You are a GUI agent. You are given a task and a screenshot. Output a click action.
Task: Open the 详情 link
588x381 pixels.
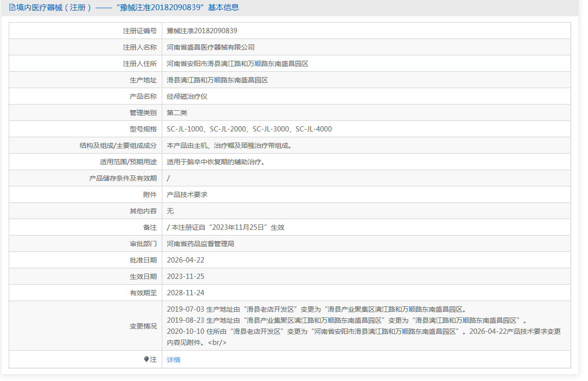click(x=174, y=360)
